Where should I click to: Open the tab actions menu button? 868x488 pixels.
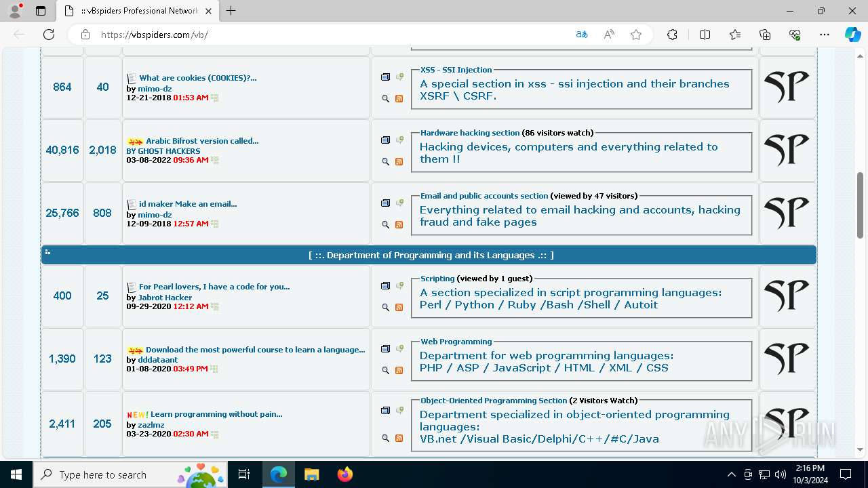41,11
